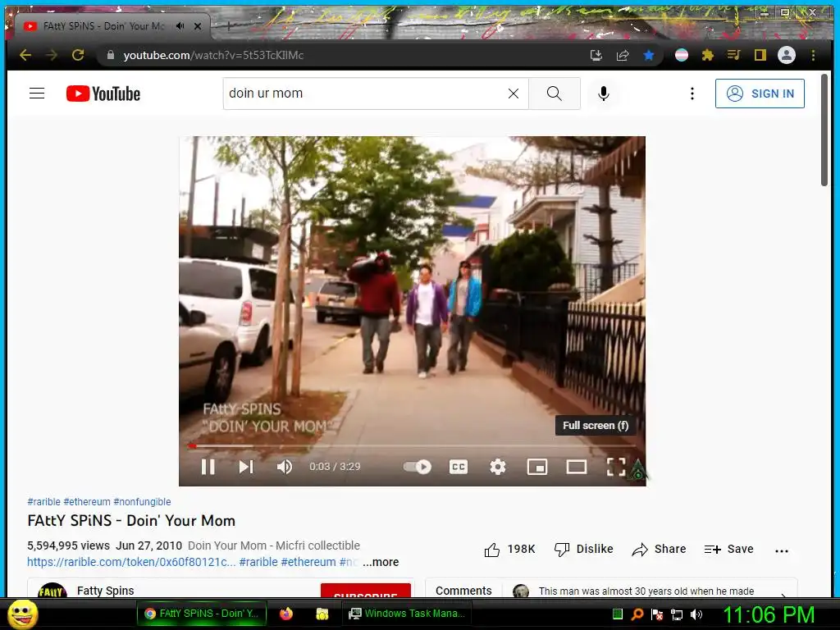Select the FAttY SPiNS browser tab
840x630 pixels.
pos(102,25)
